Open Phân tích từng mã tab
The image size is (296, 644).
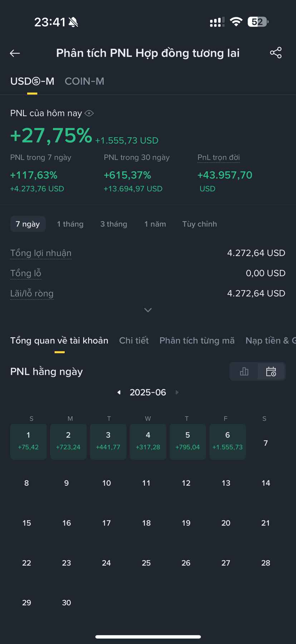(197, 341)
